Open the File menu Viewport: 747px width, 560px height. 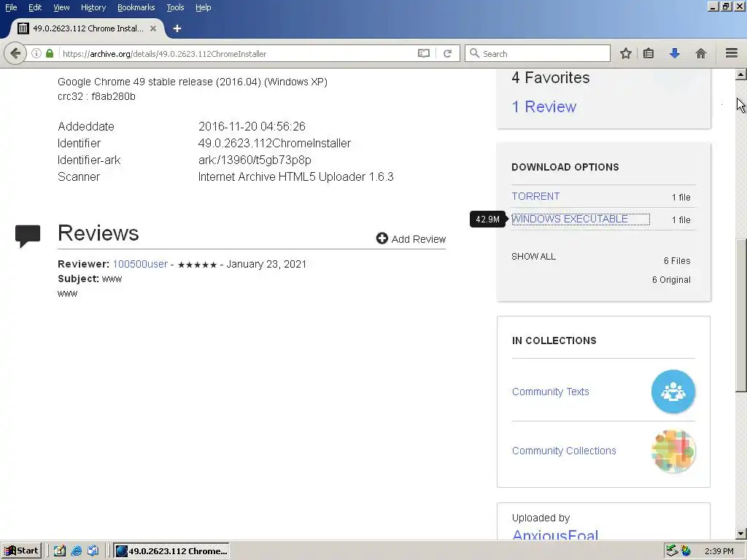pos(11,7)
